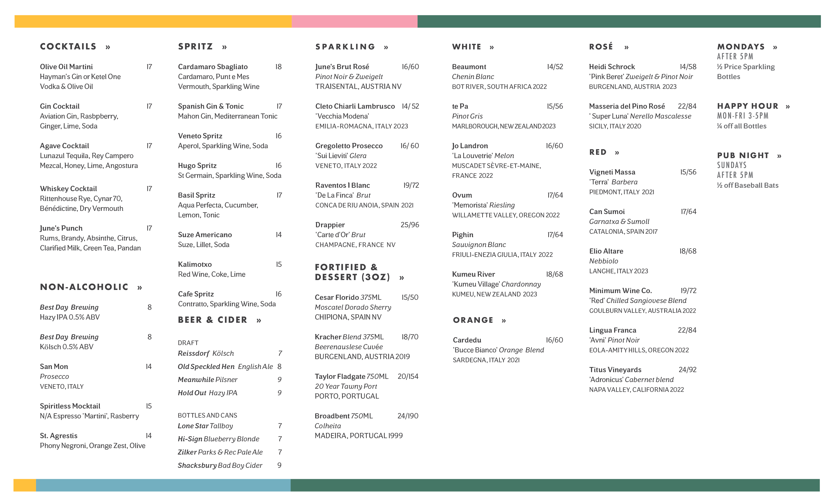Click the arrows next to COCKTAILS heading
The height and width of the screenshot is (504, 830).
click(108, 47)
